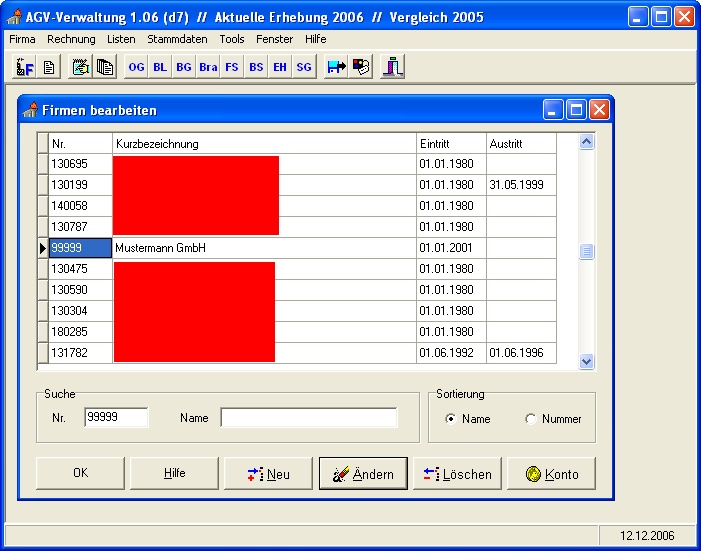Select the SG toolbar button
The width and height of the screenshot is (701, 551).
(x=304, y=67)
